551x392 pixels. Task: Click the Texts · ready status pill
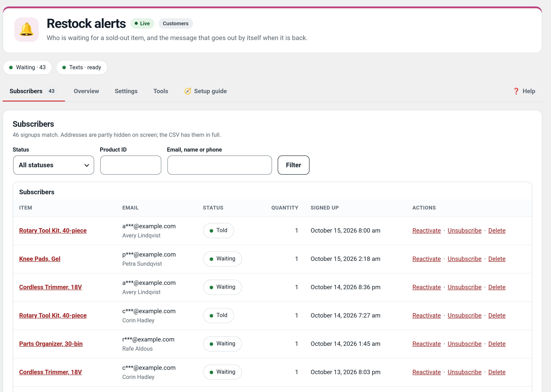[82, 67]
